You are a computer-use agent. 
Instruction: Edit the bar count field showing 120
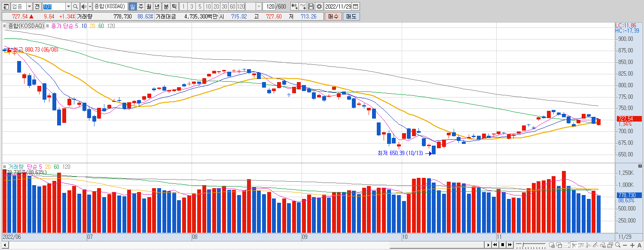[269, 6]
